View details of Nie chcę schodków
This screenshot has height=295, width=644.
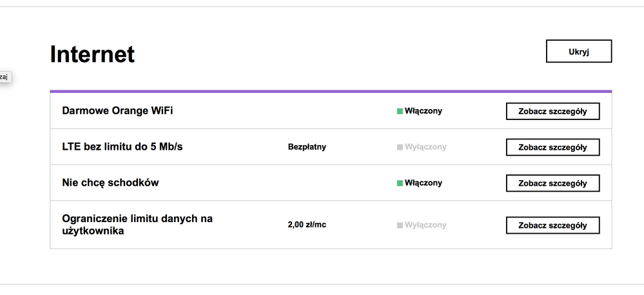click(x=552, y=183)
